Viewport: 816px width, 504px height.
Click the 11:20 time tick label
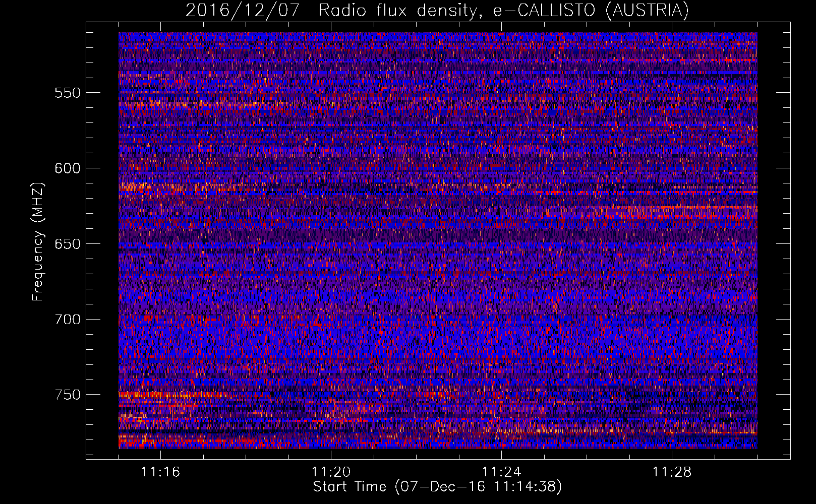coord(331,472)
